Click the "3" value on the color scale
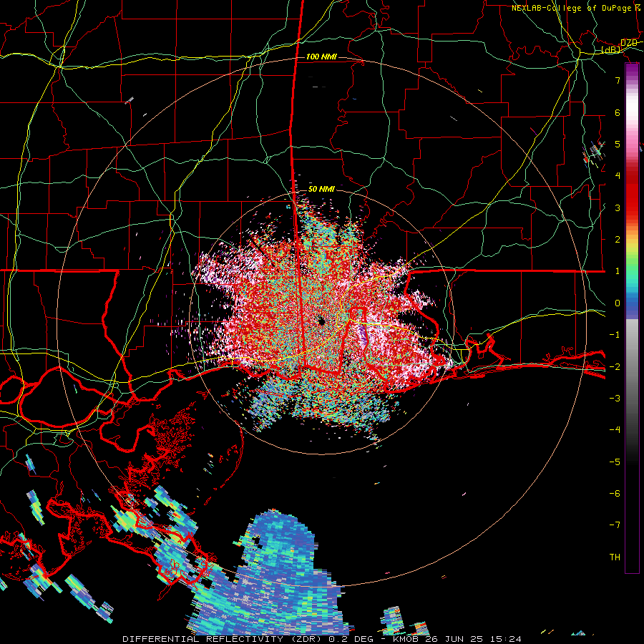The image size is (644, 644). tap(618, 208)
